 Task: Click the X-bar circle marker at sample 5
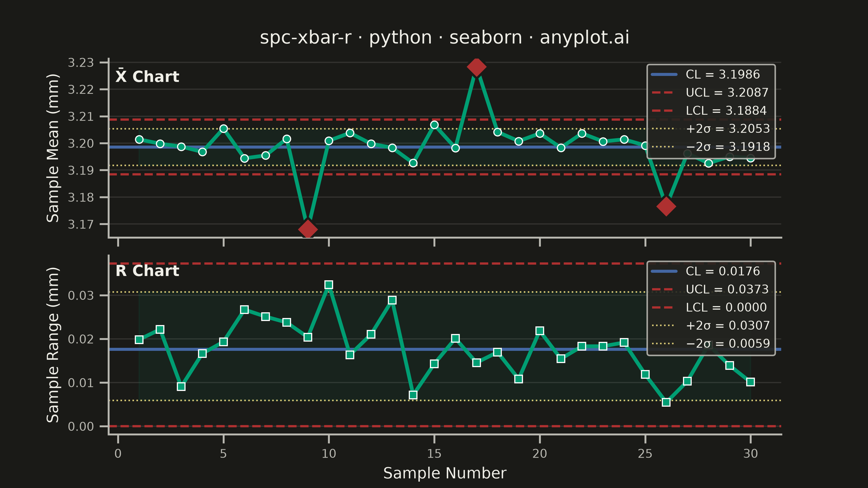click(x=224, y=129)
